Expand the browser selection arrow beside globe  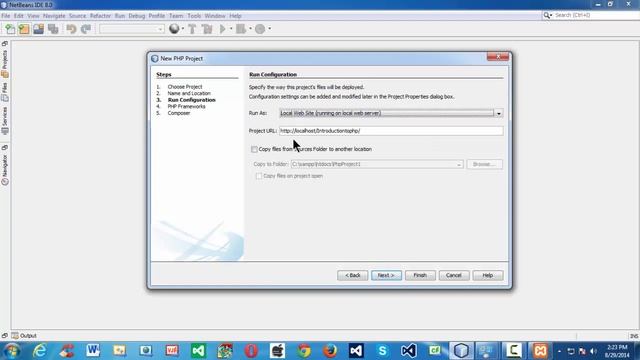tap(183, 29)
